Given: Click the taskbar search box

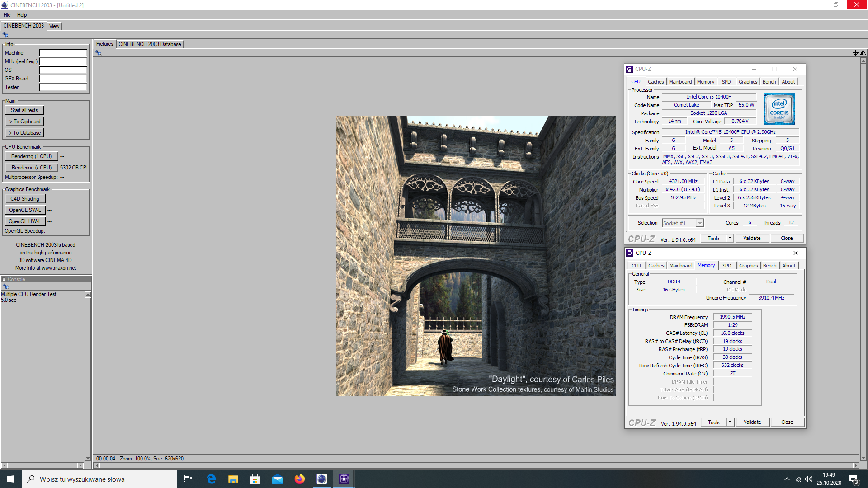Looking at the screenshot, I should pos(99,479).
